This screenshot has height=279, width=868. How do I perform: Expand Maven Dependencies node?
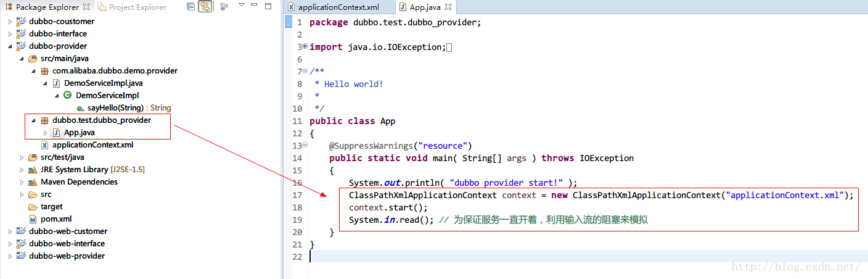coord(22,182)
